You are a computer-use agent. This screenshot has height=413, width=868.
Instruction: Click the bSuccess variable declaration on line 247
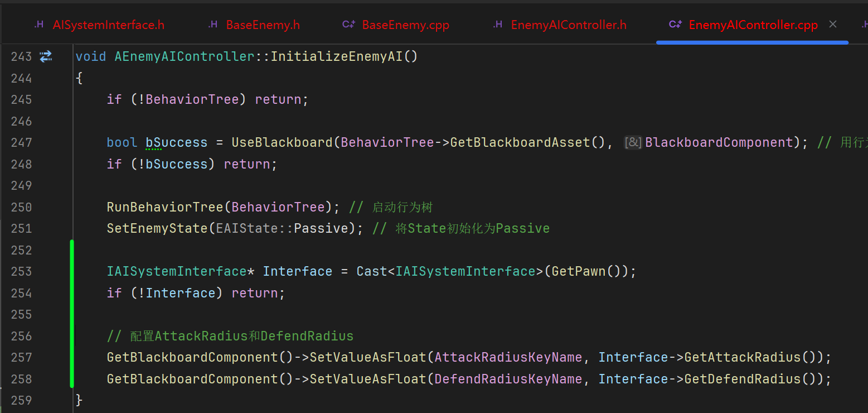(176, 143)
